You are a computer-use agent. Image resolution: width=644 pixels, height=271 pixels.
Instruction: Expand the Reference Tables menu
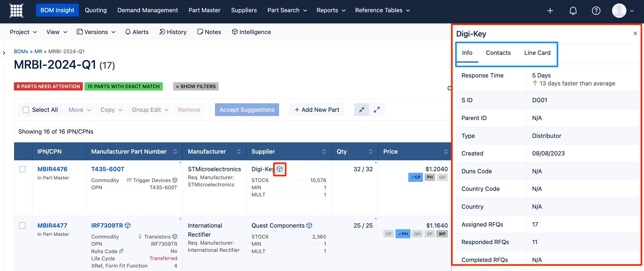coord(382,10)
